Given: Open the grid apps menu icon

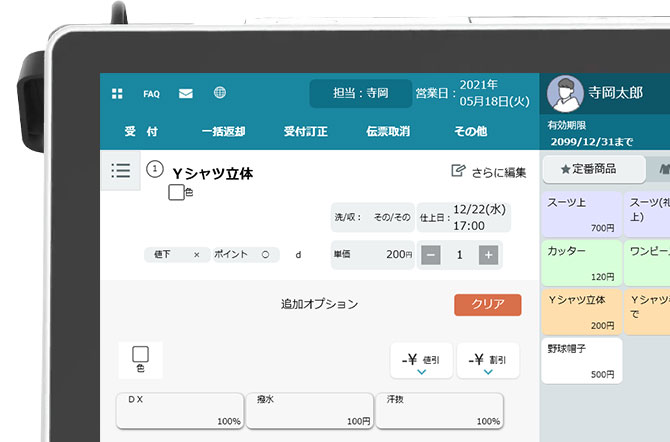Looking at the screenshot, I should coord(117,94).
